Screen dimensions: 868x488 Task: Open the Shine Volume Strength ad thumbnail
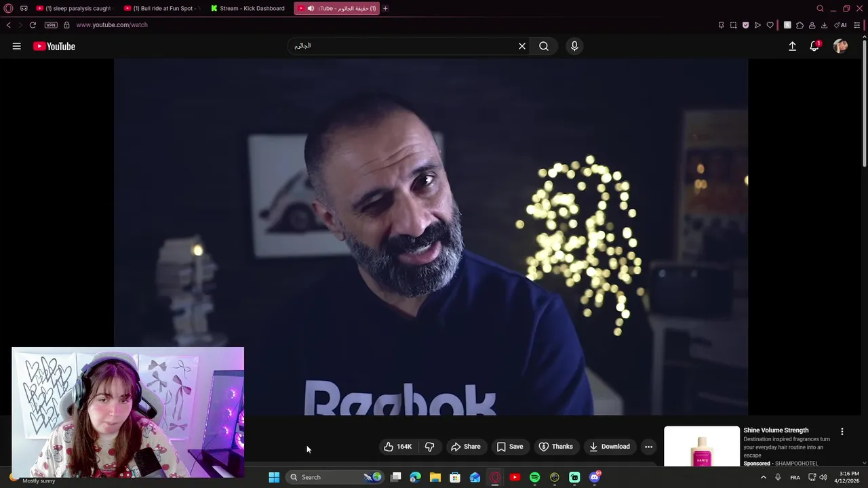(702, 447)
